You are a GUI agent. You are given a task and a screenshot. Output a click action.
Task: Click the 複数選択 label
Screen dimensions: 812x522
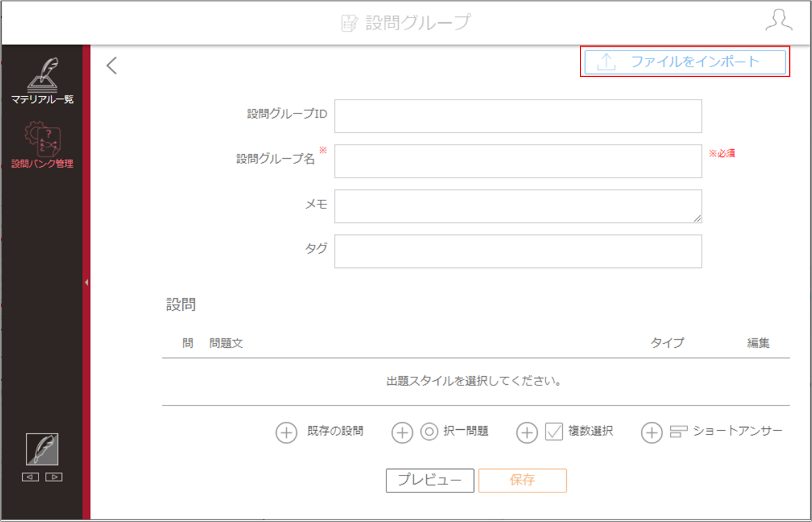(591, 431)
